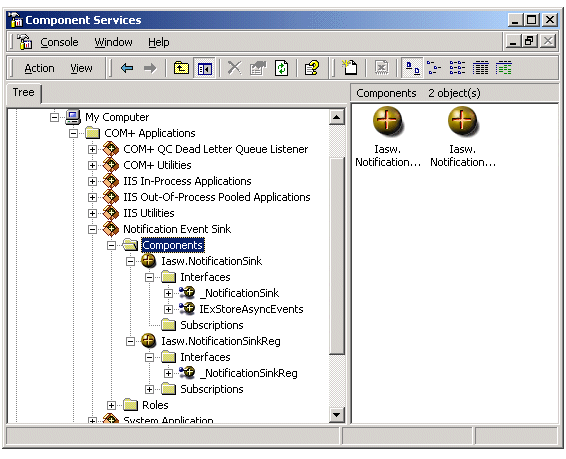Collapse the My Computer node

54,117
